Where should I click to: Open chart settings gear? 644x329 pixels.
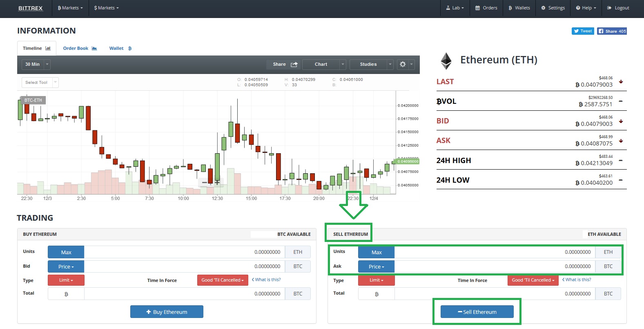pyautogui.click(x=403, y=64)
